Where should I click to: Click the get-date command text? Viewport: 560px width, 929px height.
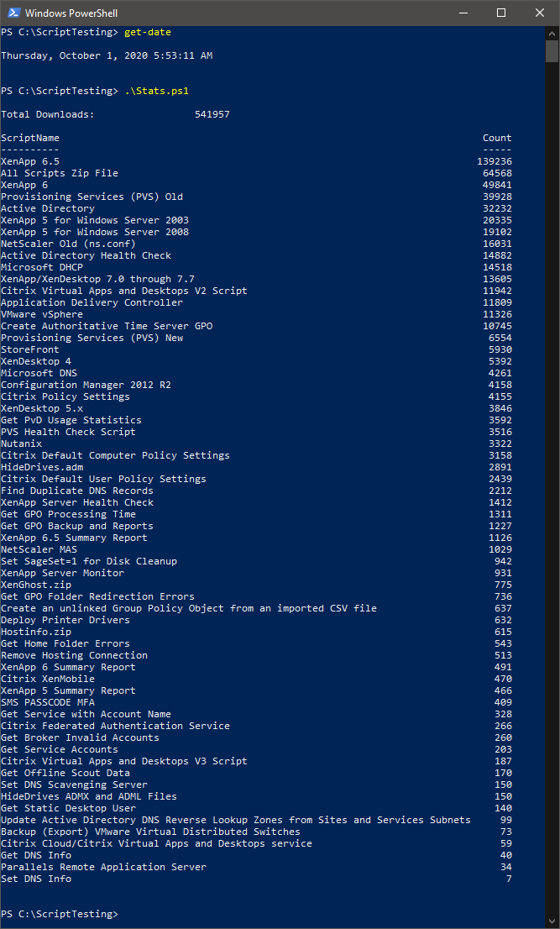click(x=147, y=32)
